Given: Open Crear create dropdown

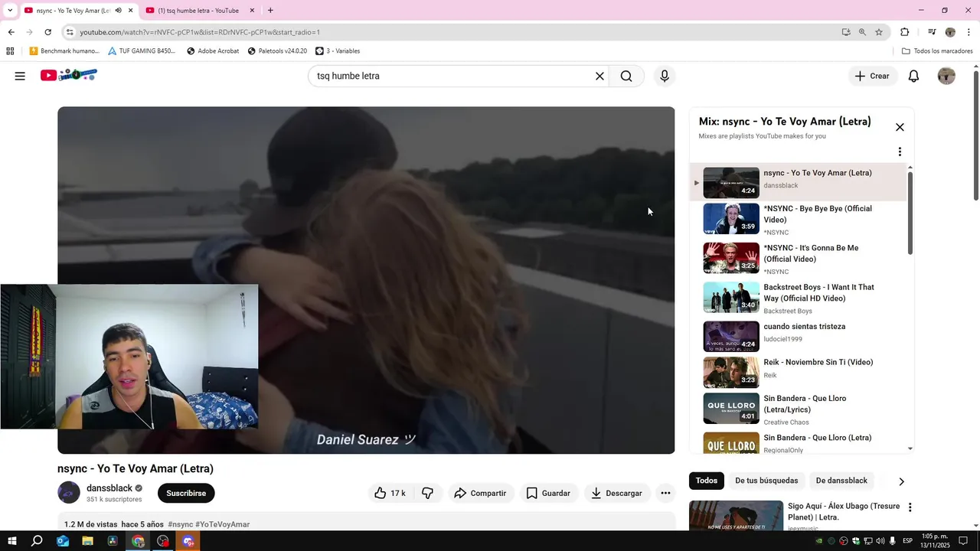Looking at the screenshot, I should pos(872,76).
